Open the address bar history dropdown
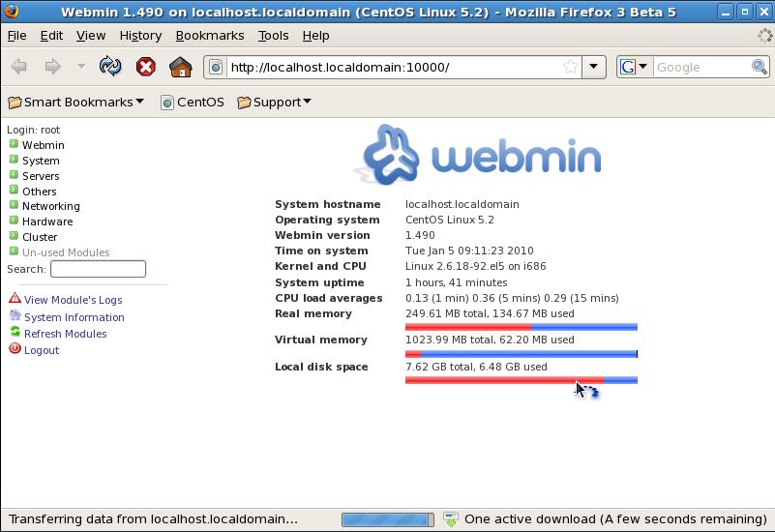This screenshot has width=775, height=532. (594, 67)
